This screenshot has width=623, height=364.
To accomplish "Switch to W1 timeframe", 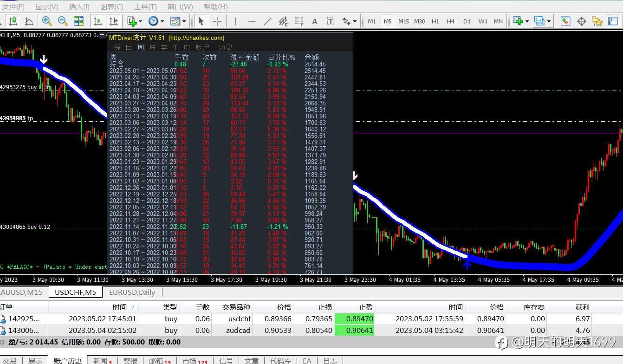I will pyautogui.click(x=483, y=21).
